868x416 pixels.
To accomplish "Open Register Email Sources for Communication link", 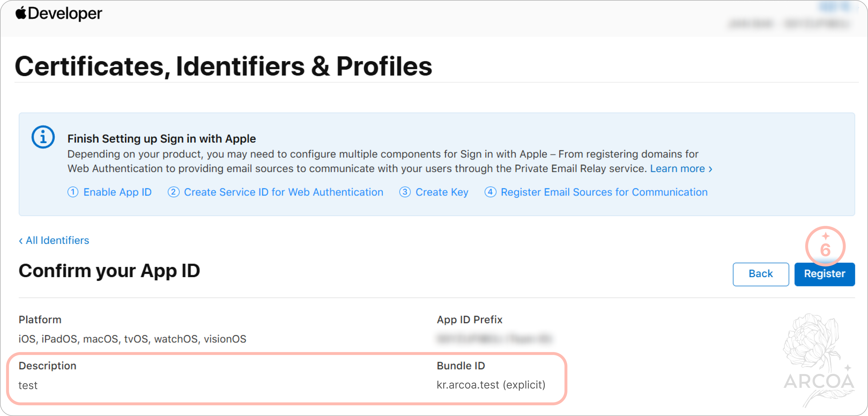I will pyautogui.click(x=604, y=192).
